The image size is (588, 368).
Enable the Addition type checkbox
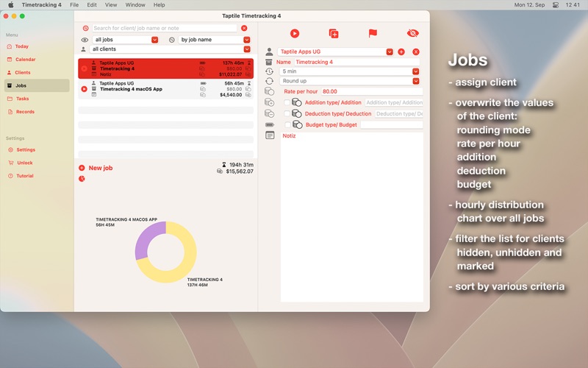[x=287, y=102]
